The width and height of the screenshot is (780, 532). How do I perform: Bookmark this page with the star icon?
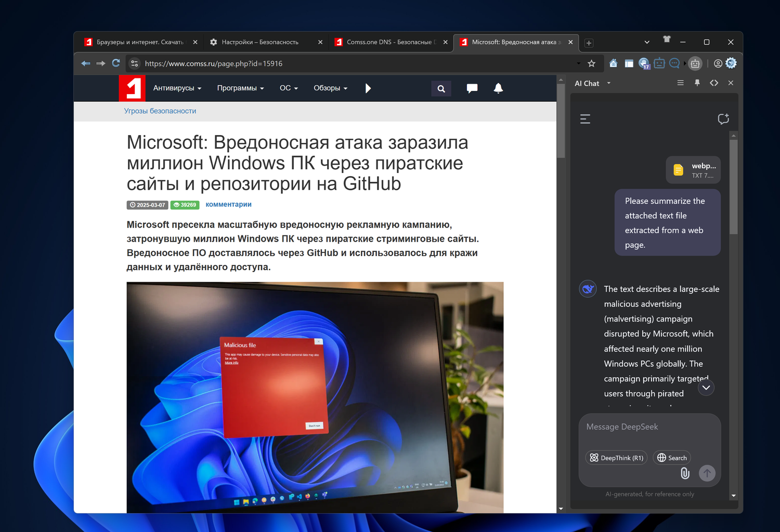point(591,63)
